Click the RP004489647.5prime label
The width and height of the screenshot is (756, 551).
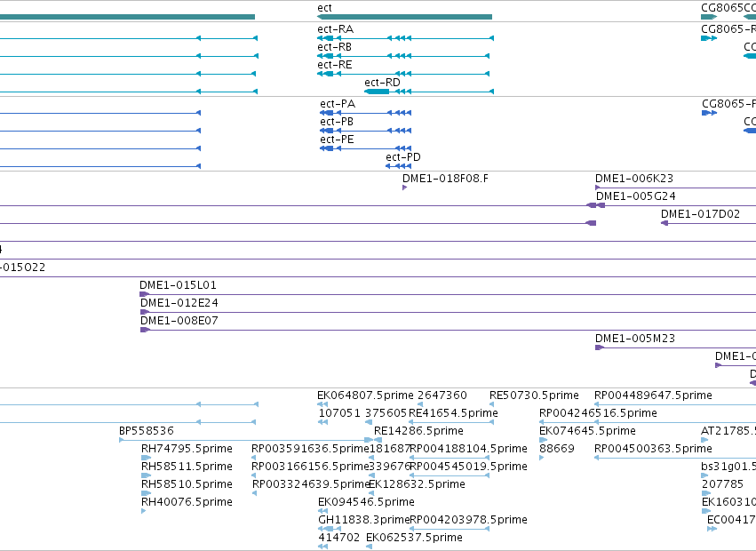pos(653,396)
